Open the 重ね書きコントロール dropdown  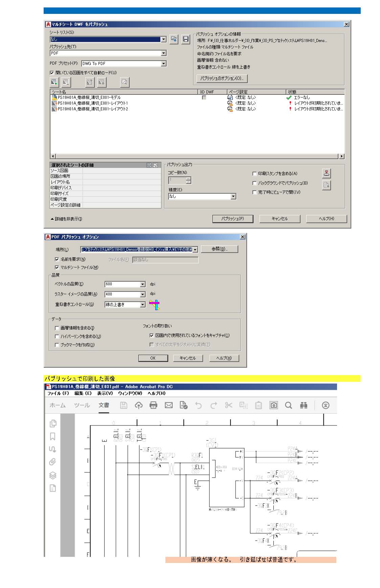point(143,305)
